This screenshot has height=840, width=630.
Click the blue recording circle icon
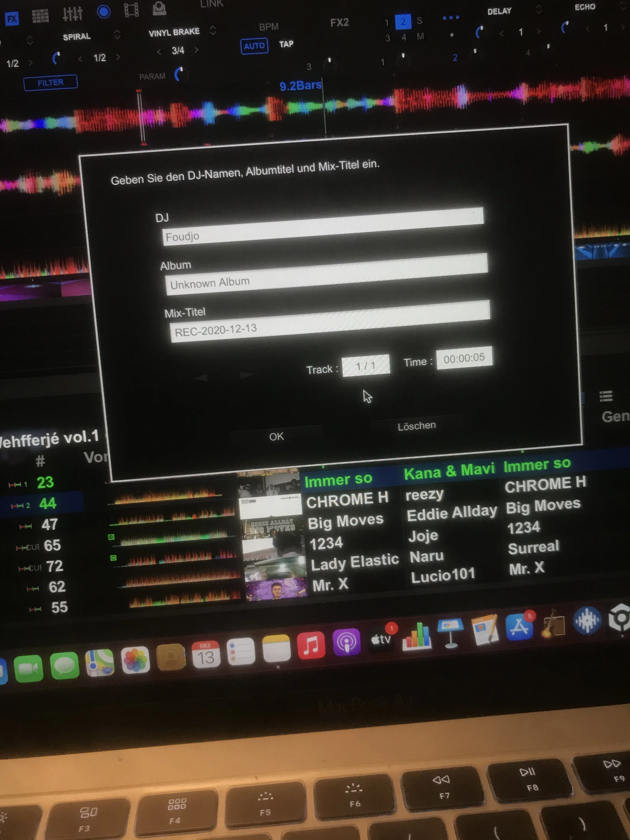tap(104, 12)
